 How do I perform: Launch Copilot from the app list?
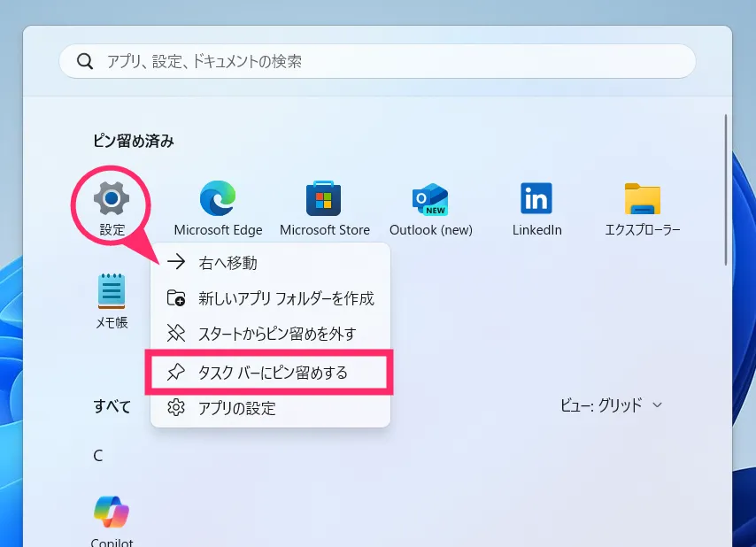pyautogui.click(x=112, y=520)
